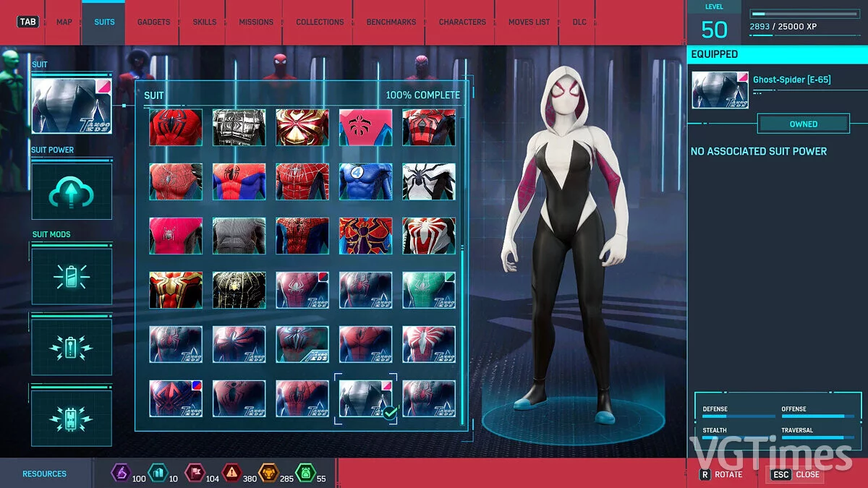Click the Ghost-Spider [E-65] suit name
Viewport: 868px width, 488px height.
pos(791,80)
